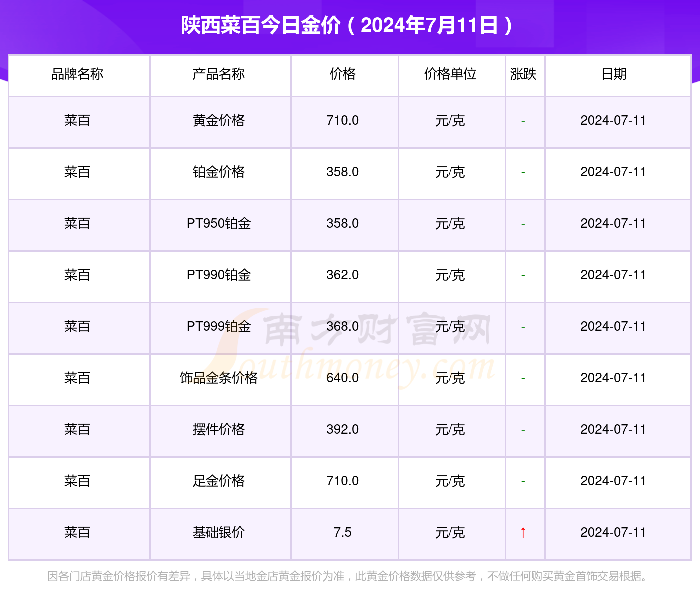
Task: Click the 元/克 unit in 铂金价格 row
Action: point(450,172)
